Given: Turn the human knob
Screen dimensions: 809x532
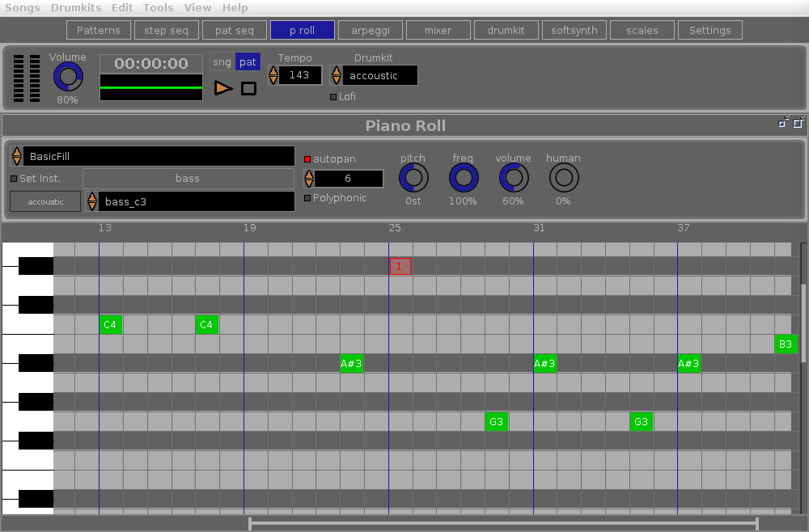Looking at the screenshot, I should [x=563, y=178].
